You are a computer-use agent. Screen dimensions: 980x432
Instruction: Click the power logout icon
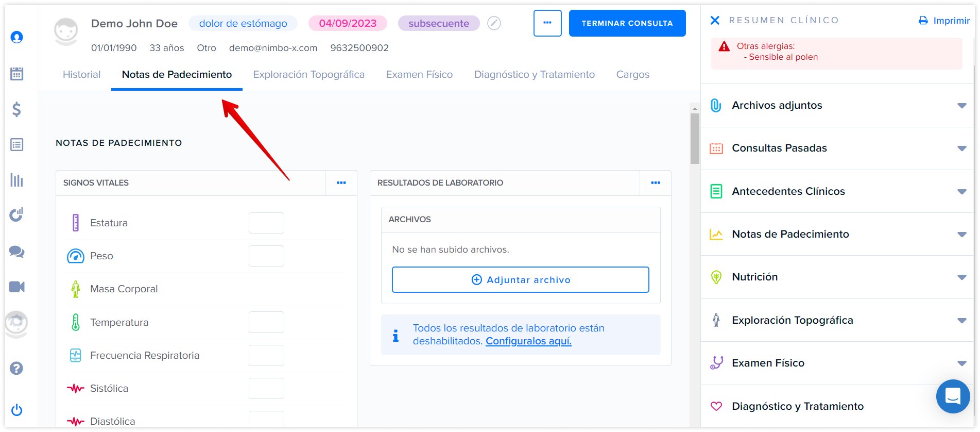click(x=16, y=410)
